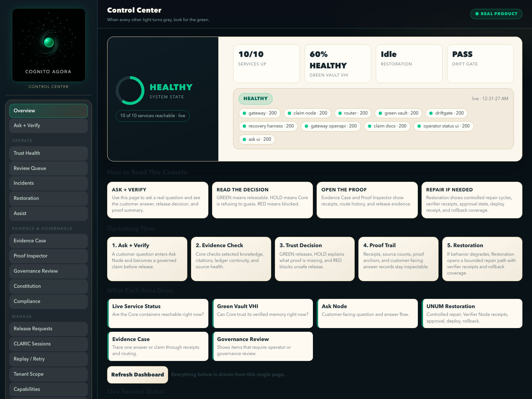Screen dimensions: 532x399
Task: Select Incidents in the sidebar
Action: click(48, 183)
